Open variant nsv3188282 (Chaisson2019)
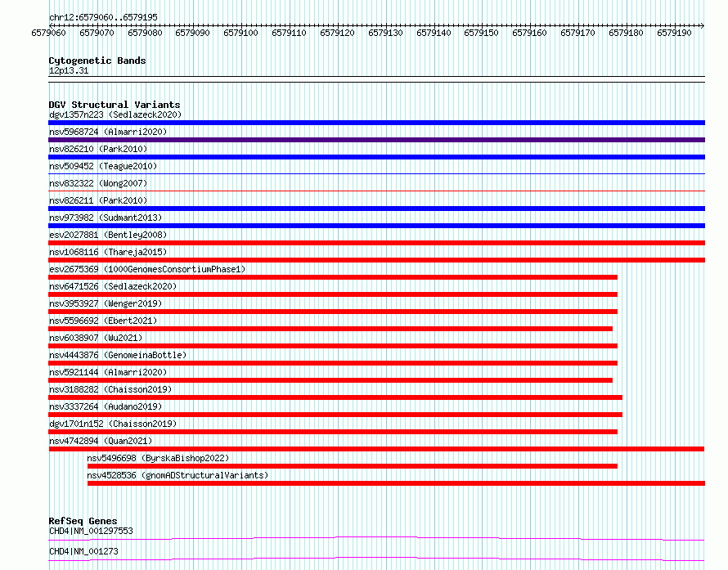This screenshot has height=570, width=728. [x=110, y=389]
